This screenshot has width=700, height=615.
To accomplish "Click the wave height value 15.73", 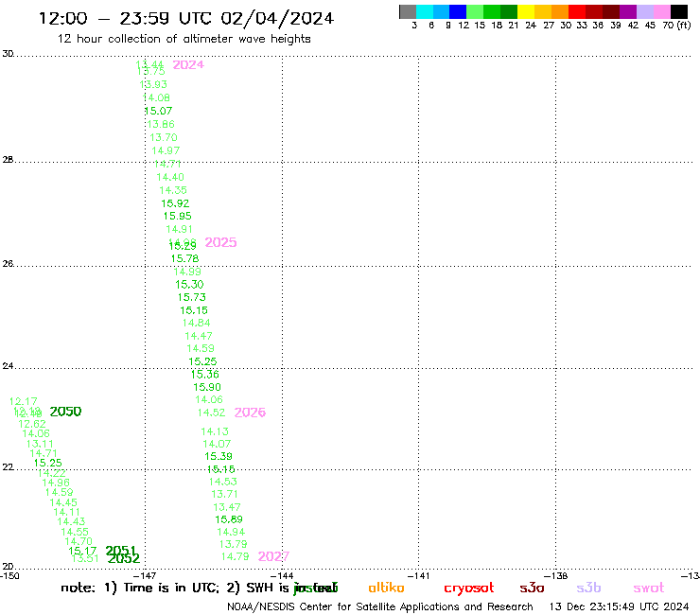I will (x=191, y=297).
